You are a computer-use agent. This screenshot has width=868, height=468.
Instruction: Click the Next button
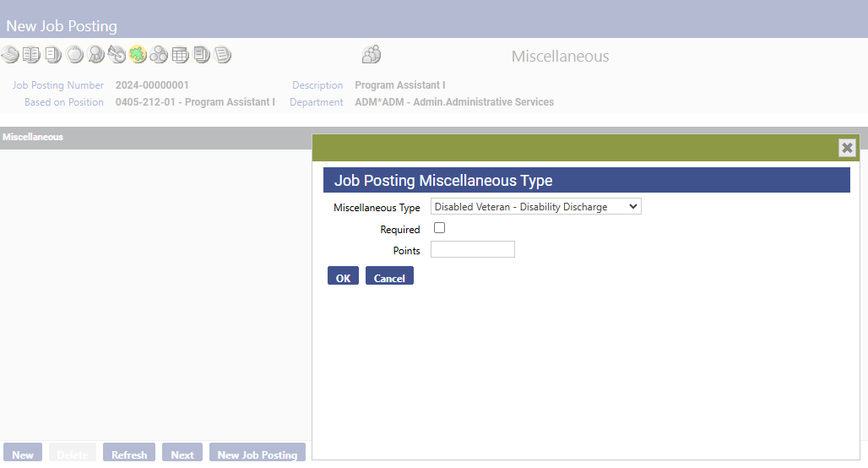pyautogui.click(x=182, y=453)
